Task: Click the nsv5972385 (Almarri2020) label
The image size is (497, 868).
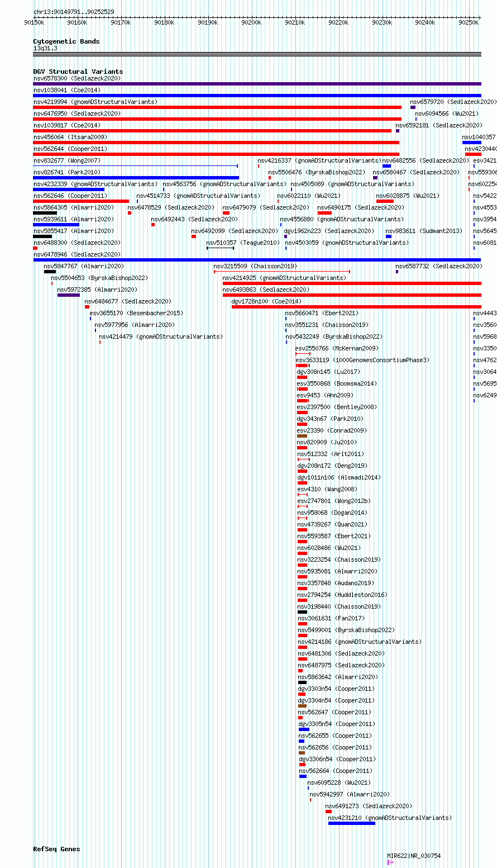Action: pos(97,290)
